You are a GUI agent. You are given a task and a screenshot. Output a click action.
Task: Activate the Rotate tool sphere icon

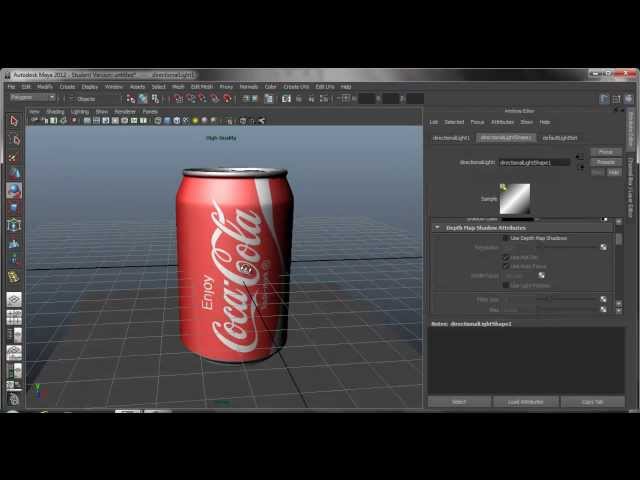pyautogui.click(x=14, y=191)
